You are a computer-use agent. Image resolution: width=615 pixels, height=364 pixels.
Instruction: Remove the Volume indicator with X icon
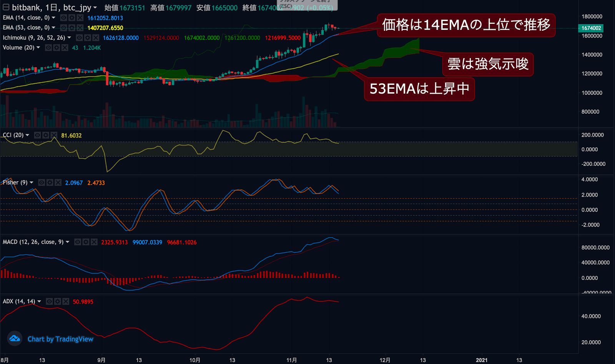pyautogui.click(x=65, y=48)
